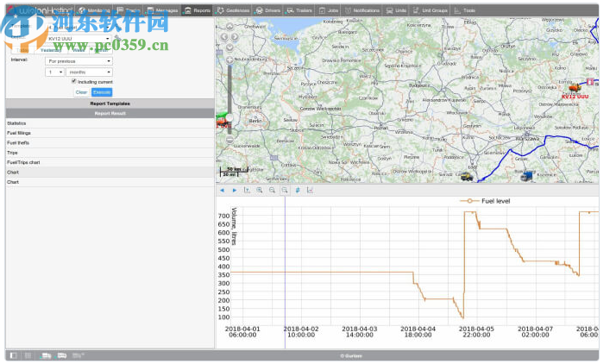The image size is (616, 364).
Task: Click the map scale bar
Action: 233,172
